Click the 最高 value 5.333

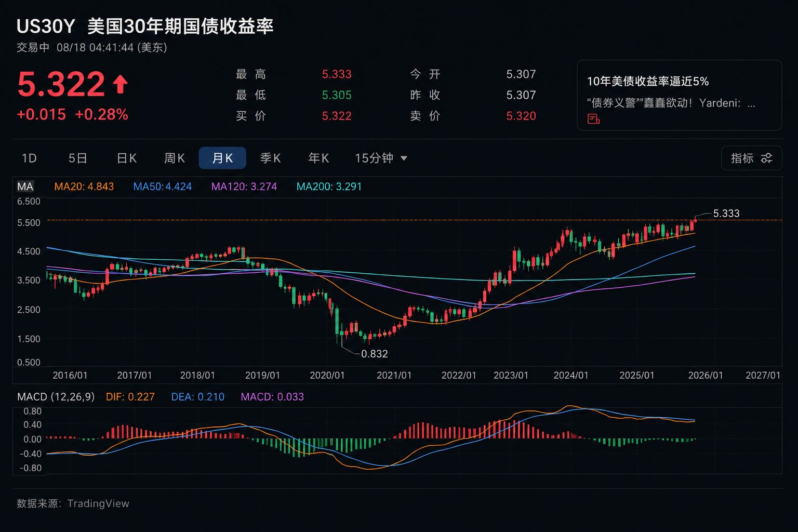[337, 74]
